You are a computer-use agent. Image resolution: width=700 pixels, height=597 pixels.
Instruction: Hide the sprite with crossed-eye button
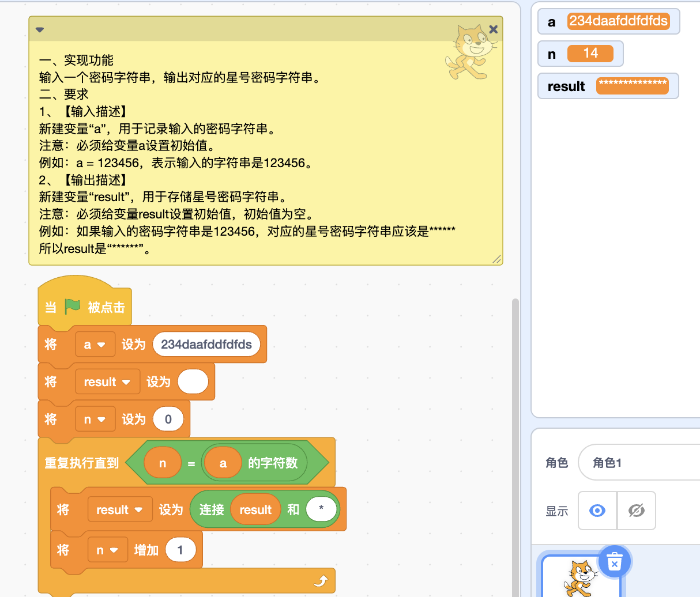(637, 511)
